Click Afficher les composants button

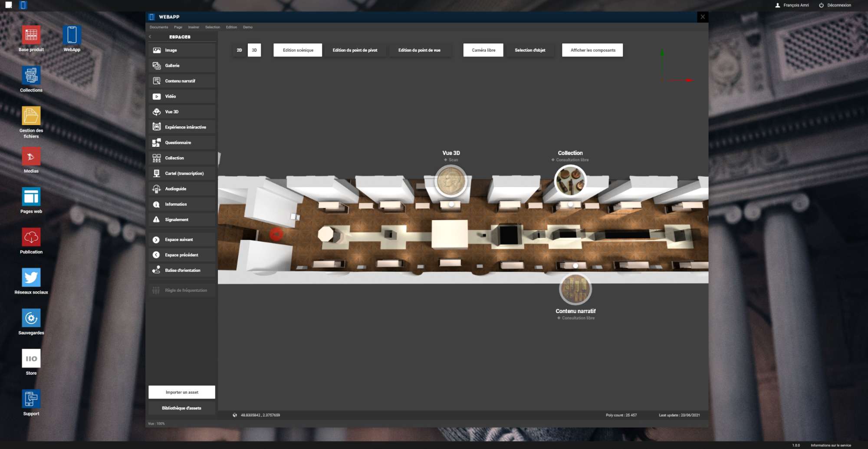point(592,50)
